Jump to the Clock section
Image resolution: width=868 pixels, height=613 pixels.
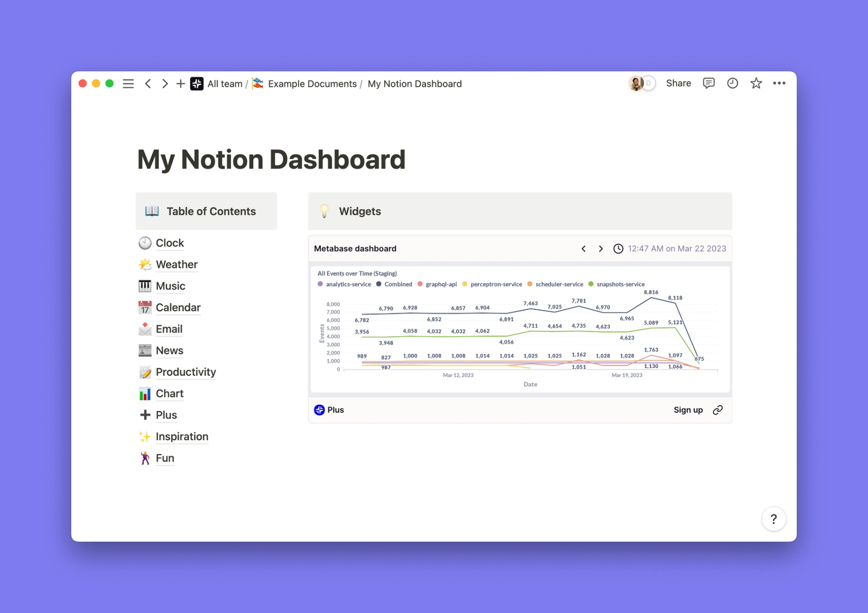(169, 243)
